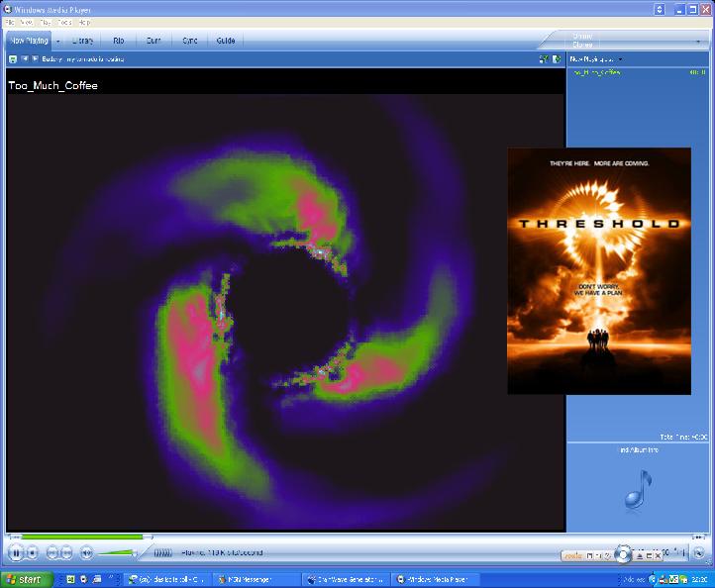Toggle the auto-hide menu bar button

pyautogui.click(x=660, y=9)
